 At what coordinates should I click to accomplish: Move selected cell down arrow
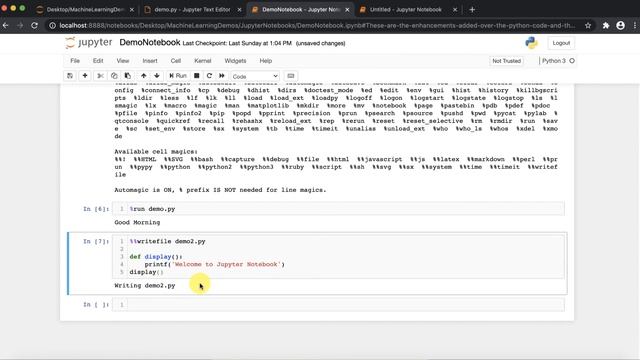[157, 76]
